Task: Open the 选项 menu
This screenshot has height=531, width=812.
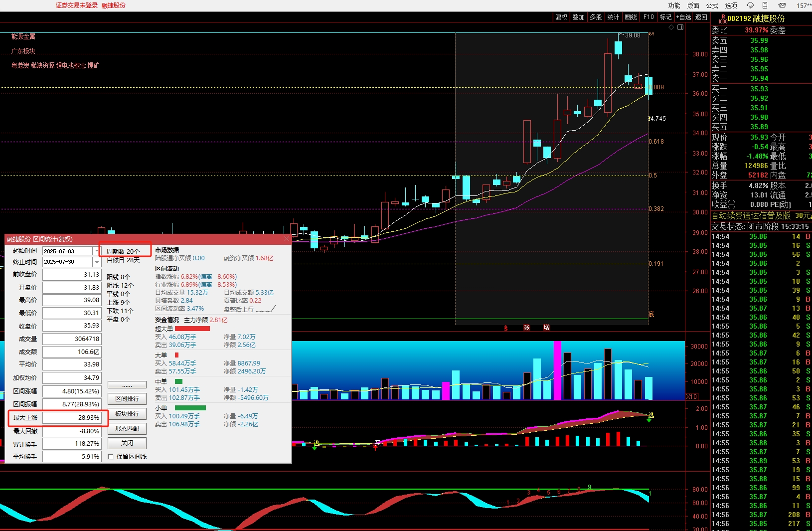Action: pos(731,5)
